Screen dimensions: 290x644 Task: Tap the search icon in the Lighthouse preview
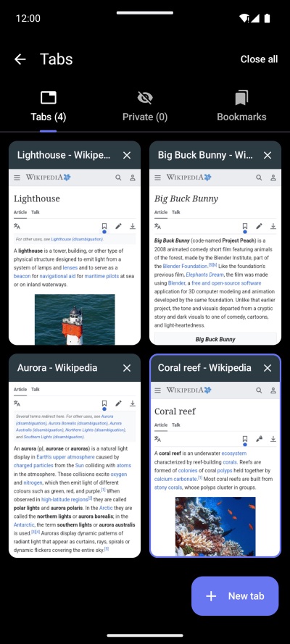point(118,177)
